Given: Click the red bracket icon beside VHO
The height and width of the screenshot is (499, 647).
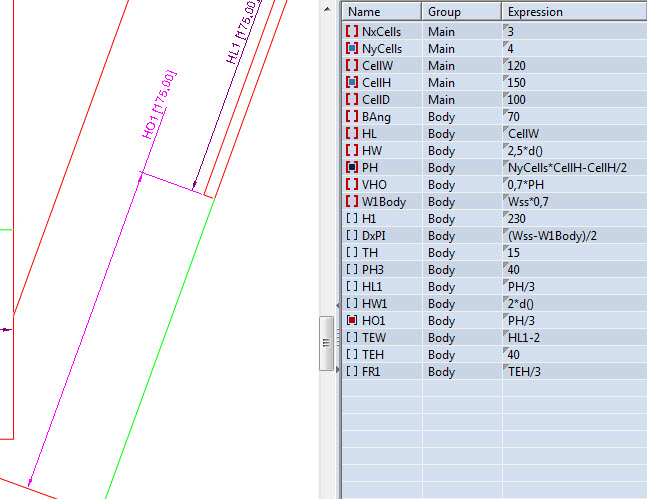Looking at the screenshot, I should point(351,184).
